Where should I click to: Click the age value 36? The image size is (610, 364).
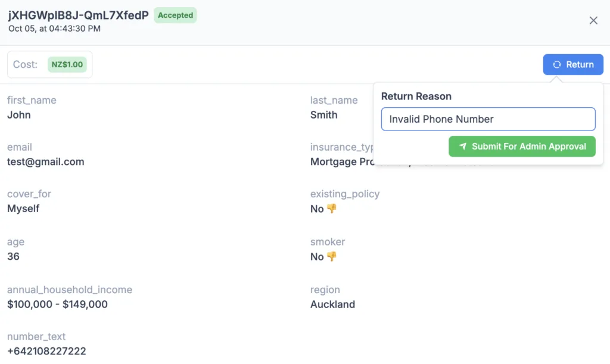[x=13, y=257]
